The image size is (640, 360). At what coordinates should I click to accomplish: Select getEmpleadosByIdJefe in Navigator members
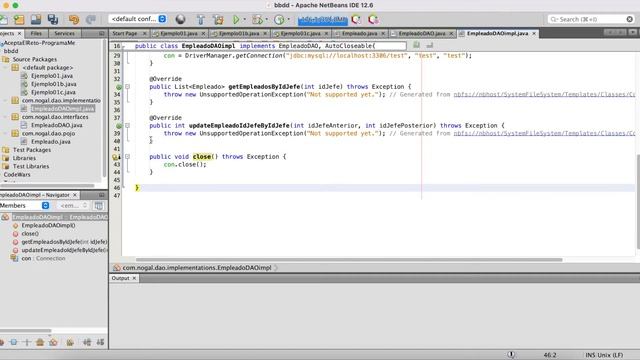[x=64, y=242]
